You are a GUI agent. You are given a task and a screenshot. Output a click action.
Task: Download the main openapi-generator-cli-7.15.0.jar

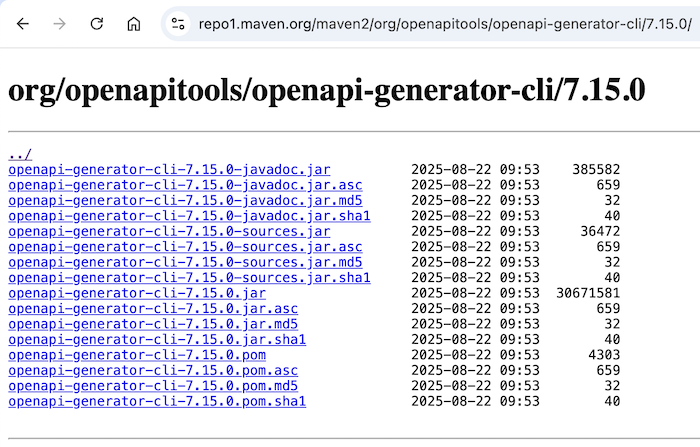click(x=137, y=293)
